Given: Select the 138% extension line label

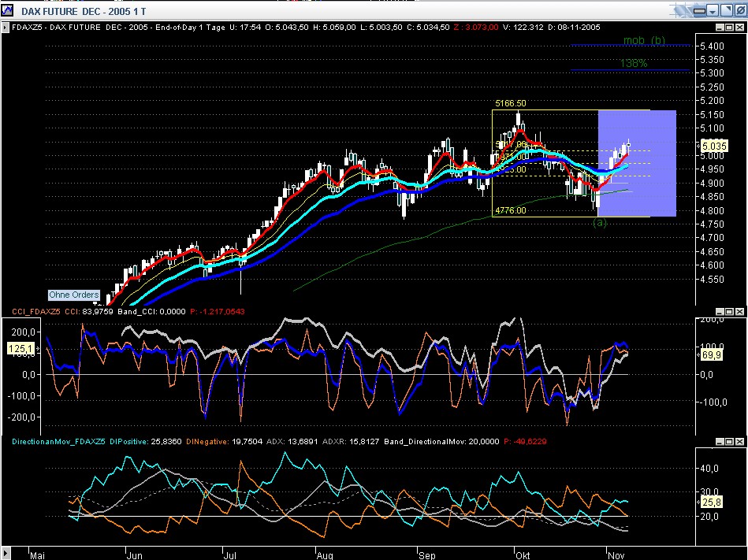Looking at the screenshot, I should 634,63.
